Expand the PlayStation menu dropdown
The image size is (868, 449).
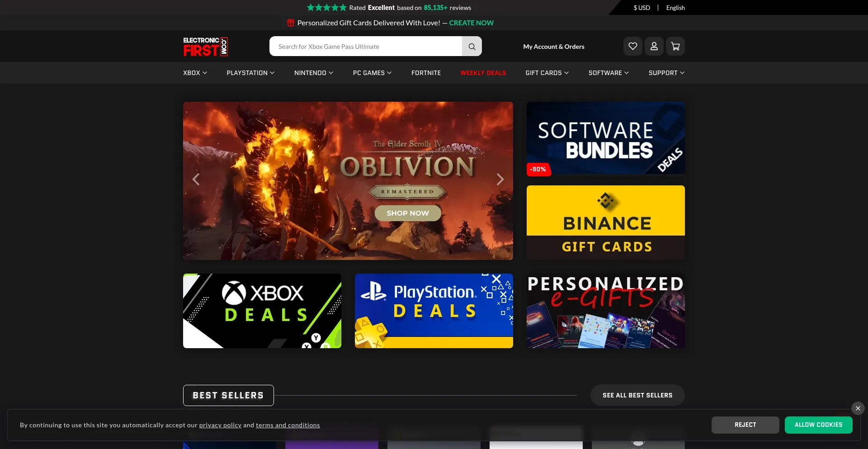250,73
